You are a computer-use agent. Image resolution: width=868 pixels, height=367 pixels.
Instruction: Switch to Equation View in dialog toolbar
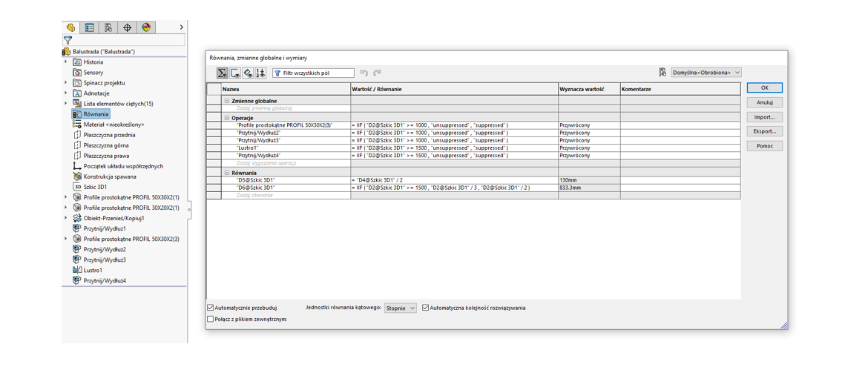222,73
